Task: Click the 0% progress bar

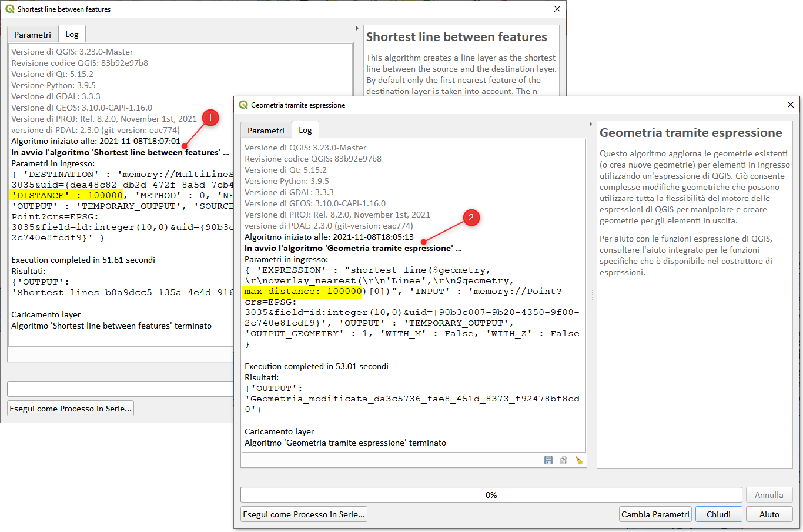Action: click(491, 495)
